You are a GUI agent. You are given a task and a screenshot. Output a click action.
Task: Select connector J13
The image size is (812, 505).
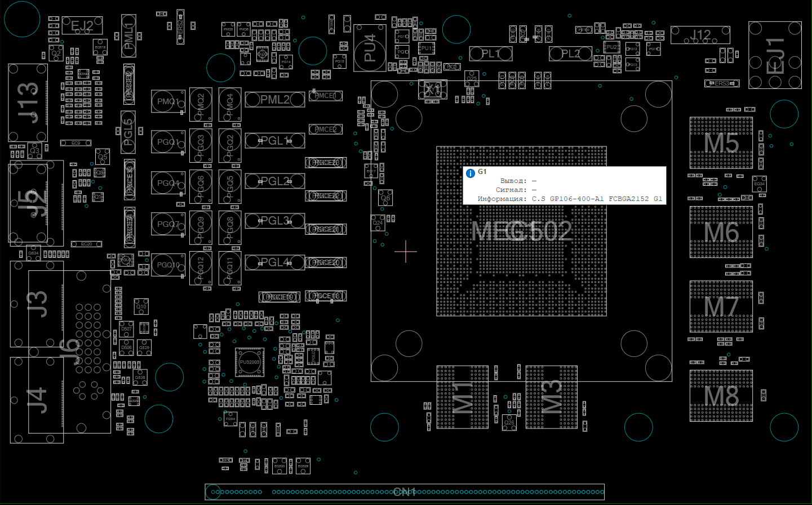pos(28,102)
